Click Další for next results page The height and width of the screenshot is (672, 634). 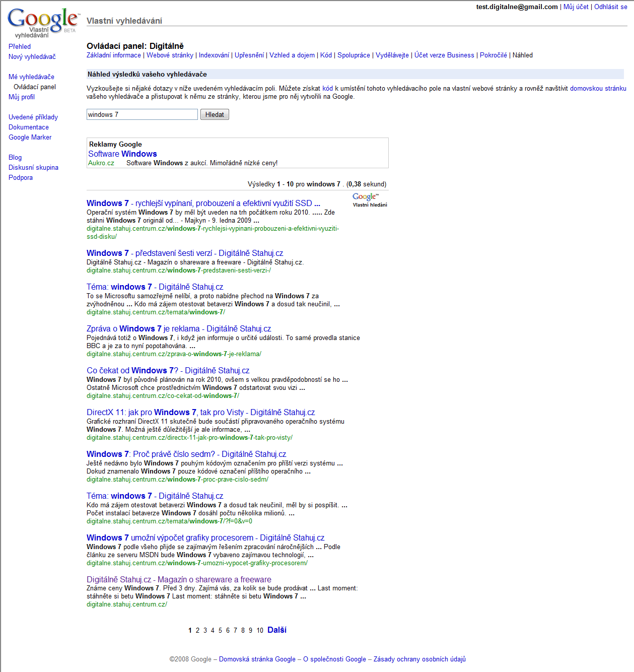point(277,630)
